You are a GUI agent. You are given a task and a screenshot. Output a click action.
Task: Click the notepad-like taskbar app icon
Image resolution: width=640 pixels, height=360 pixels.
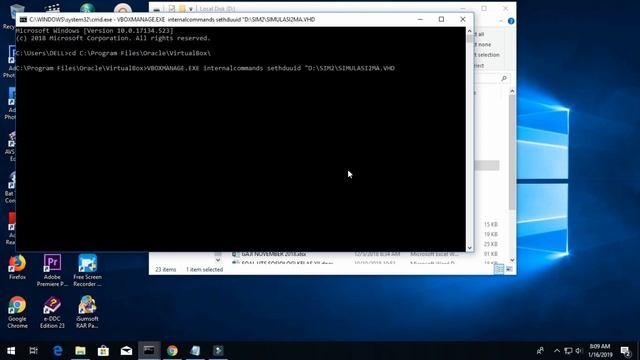195,351
